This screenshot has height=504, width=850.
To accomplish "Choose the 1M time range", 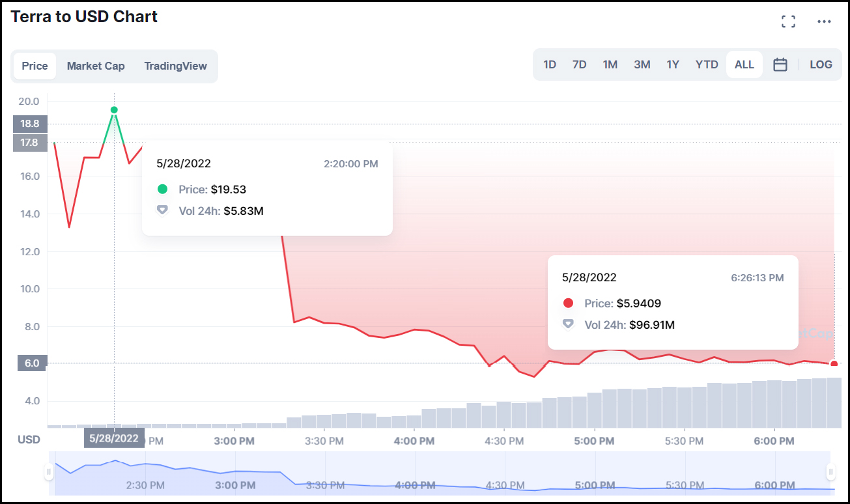I will 610,64.
